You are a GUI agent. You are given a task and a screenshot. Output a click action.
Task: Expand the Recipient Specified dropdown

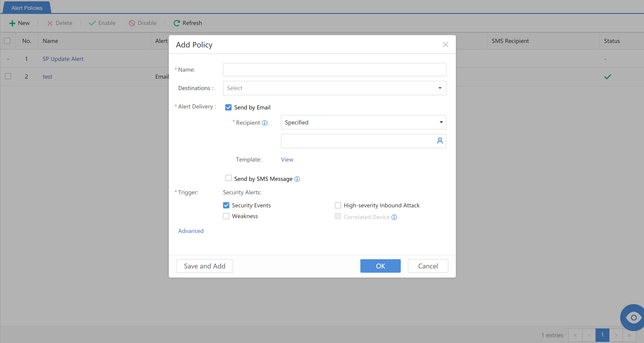coord(363,122)
